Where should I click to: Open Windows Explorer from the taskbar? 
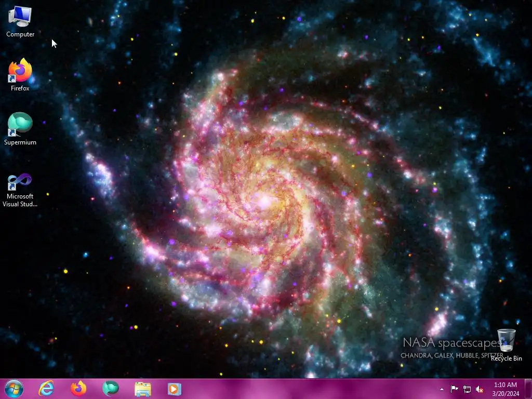pyautogui.click(x=143, y=389)
